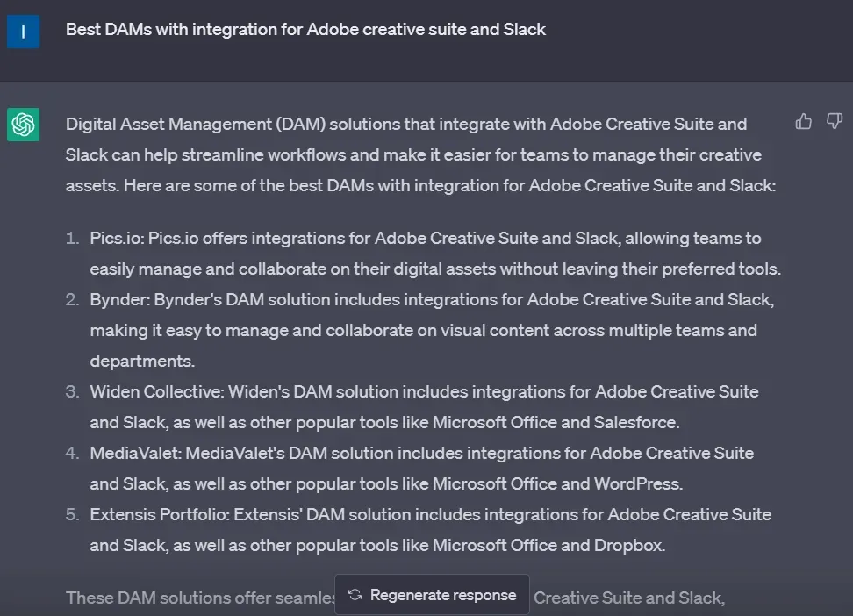Click the thumbs down feedback icon
This screenshot has width=853, height=616.
click(835, 122)
